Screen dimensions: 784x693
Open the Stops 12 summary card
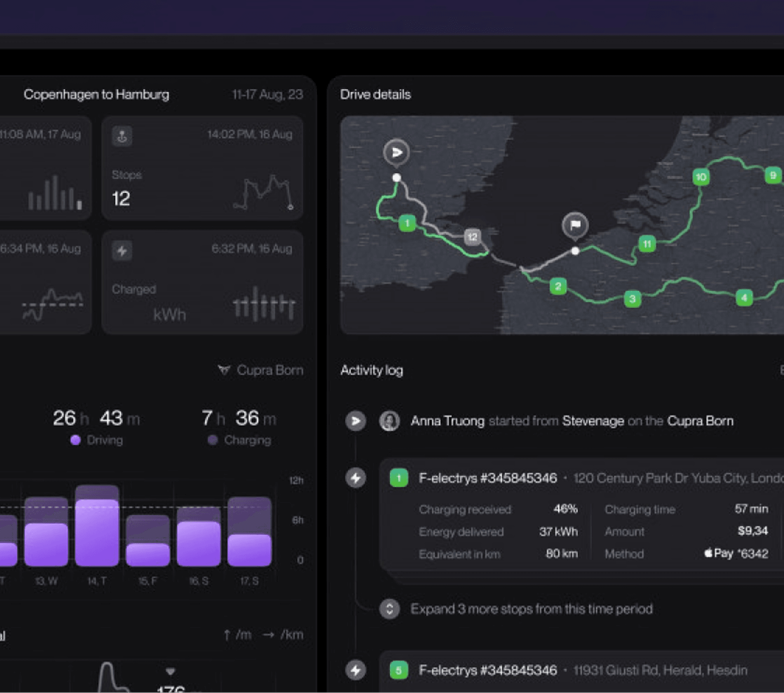[202, 168]
